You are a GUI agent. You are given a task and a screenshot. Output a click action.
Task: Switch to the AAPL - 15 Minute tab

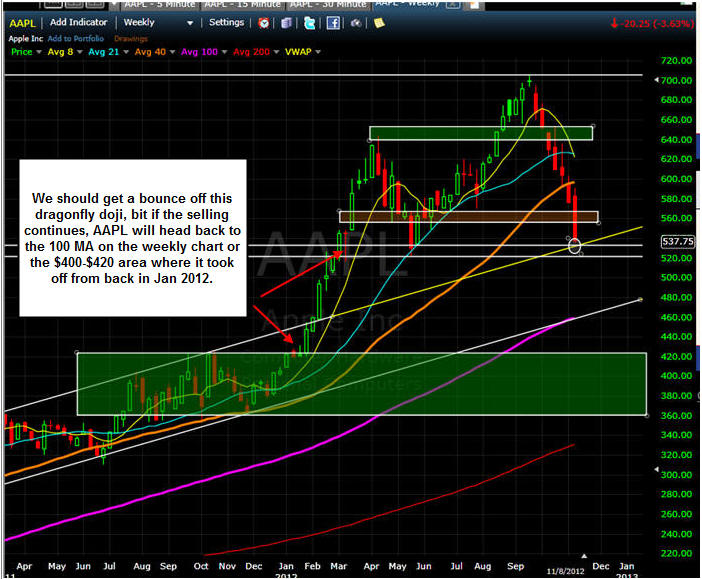click(242, 4)
